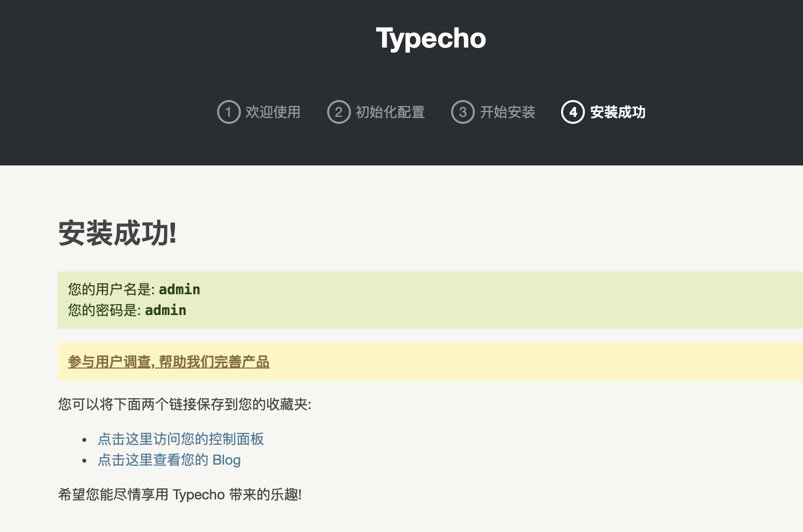
Task: Click the closing 希望您能尽情享用 Typecho sentence
Action: click(179, 494)
